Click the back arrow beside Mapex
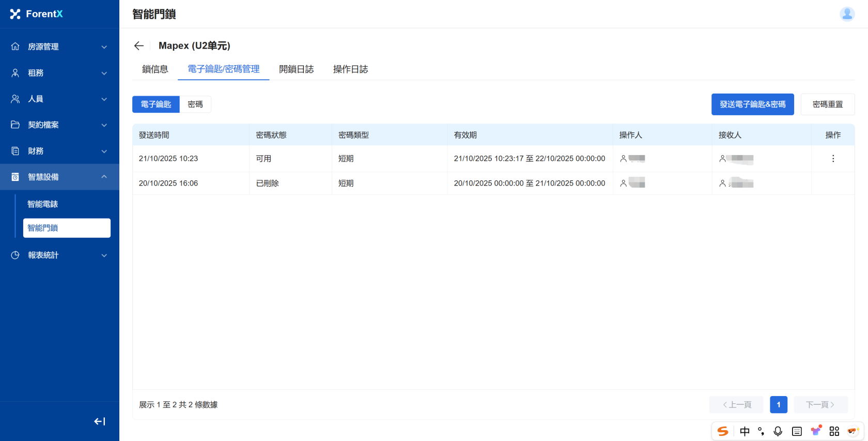 (x=138, y=46)
